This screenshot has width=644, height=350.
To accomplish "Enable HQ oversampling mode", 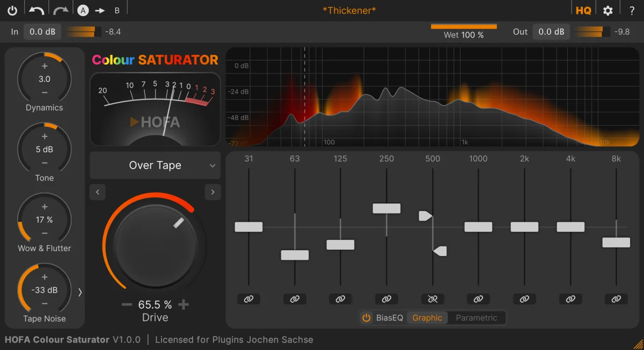I will [x=583, y=9].
